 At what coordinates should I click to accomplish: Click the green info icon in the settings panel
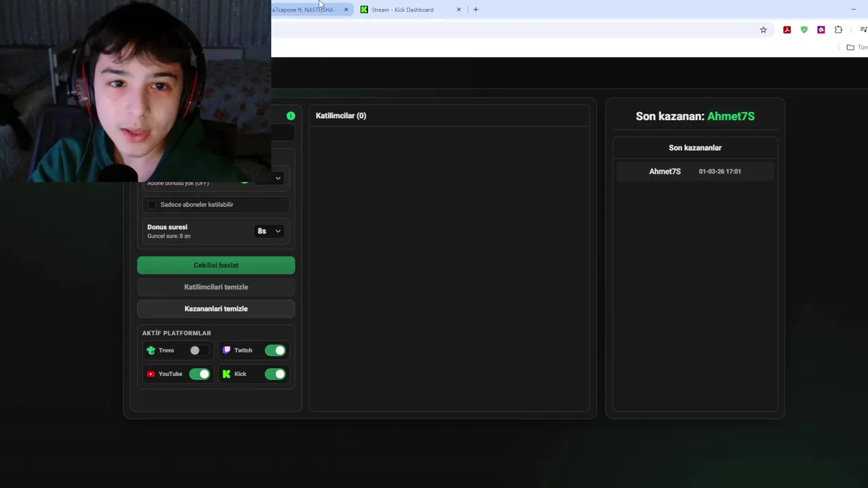[x=291, y=116]
